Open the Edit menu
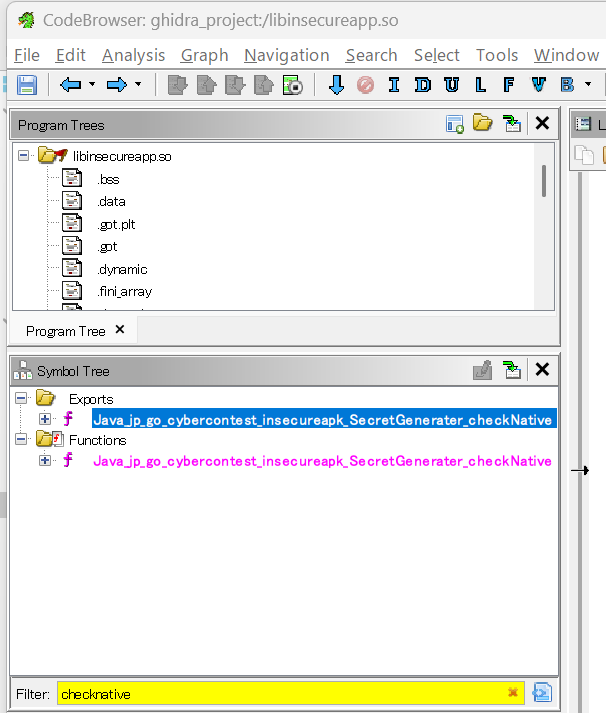This screenshot has height=713, width=606. (70, 55)
